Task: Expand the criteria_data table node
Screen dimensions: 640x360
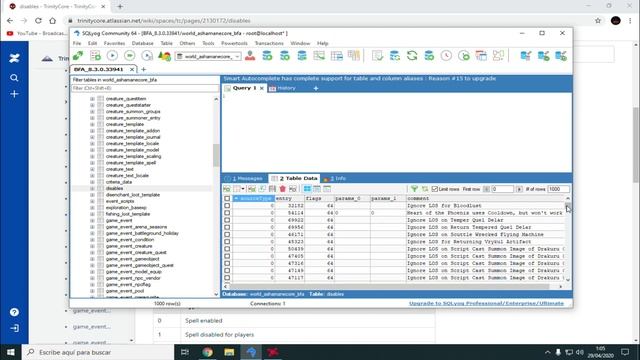Action: coord(92,182)
